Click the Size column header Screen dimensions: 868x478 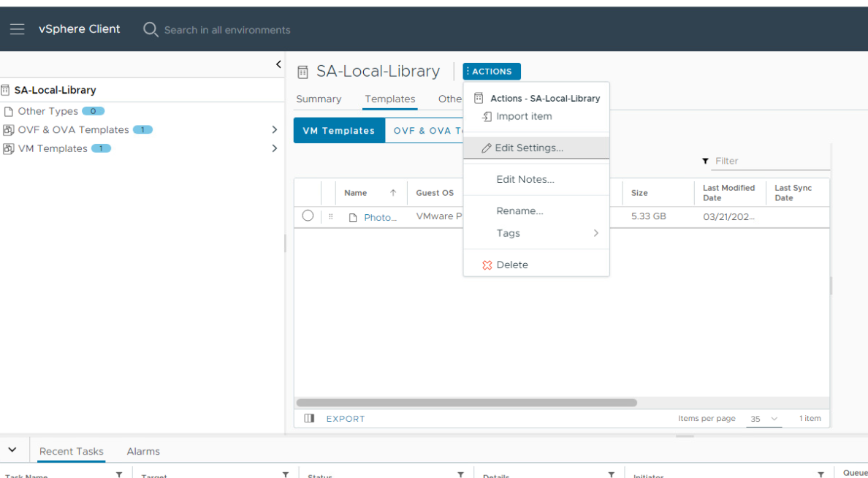(x=639, y=193)
